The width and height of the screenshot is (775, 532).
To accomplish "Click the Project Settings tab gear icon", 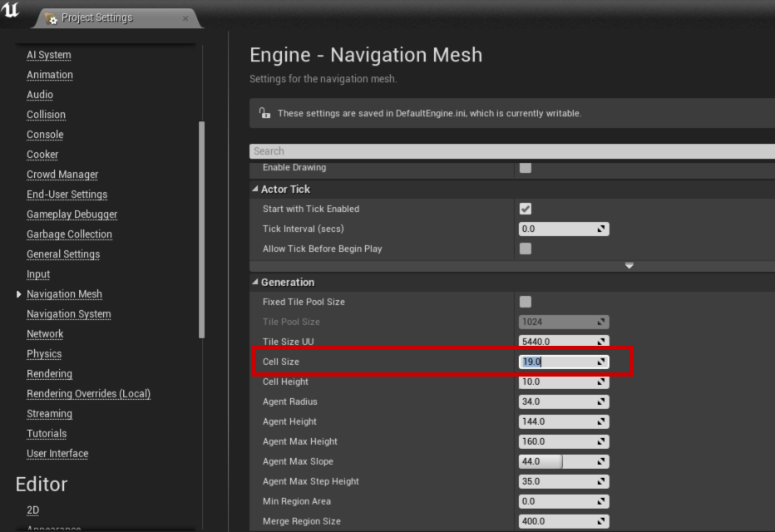I will click(x=51, y=18).
